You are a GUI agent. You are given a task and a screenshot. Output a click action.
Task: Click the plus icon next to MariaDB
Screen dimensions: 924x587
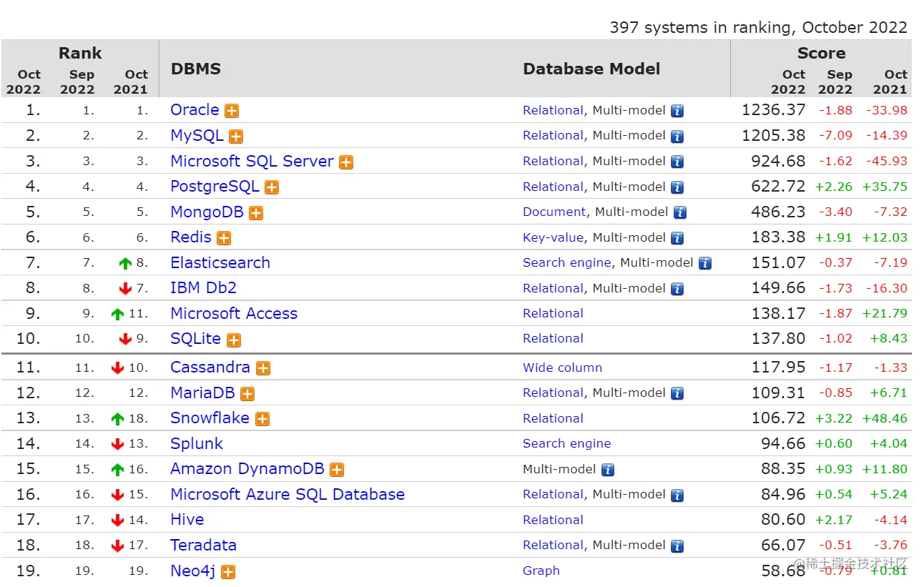pyautogui.click(x=247, y=394)
